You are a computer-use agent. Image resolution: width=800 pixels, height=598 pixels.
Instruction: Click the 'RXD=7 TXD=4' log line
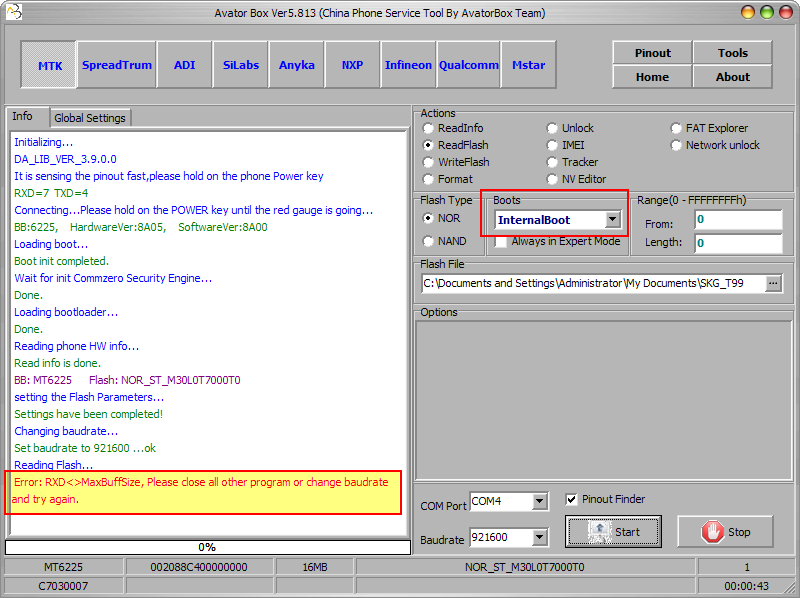tap(51, 193)
